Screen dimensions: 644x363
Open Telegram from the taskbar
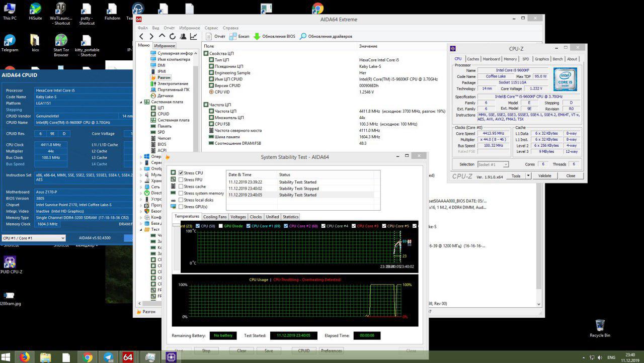(108, 357)
